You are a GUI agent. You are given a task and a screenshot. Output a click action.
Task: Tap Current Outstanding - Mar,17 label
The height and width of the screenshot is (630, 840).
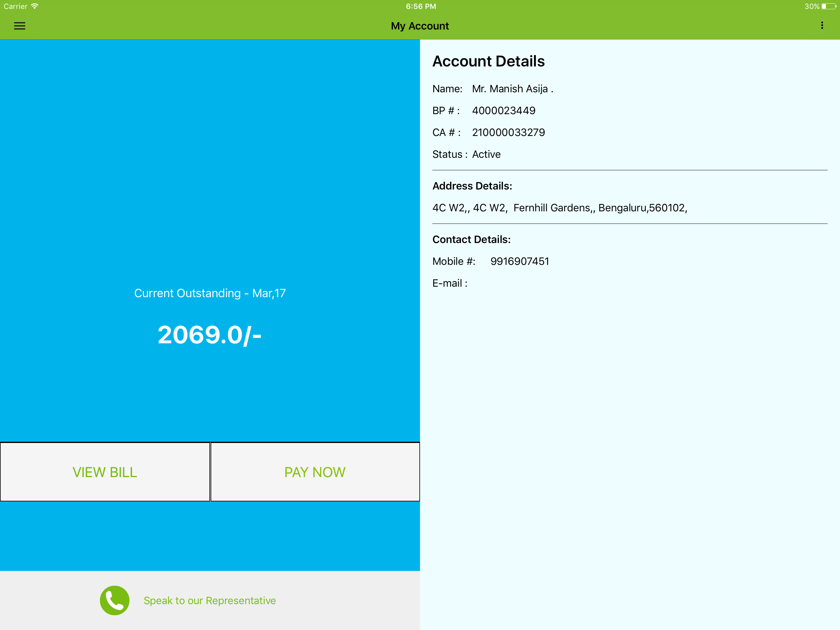pos(210,293)
